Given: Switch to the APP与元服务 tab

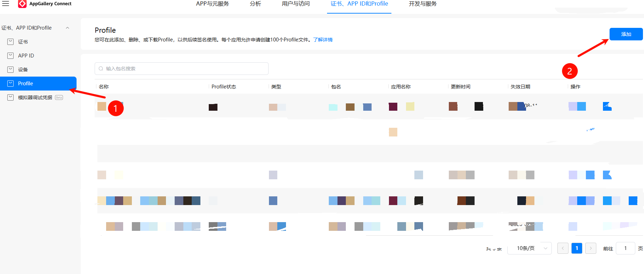Looking at the screenshot, I should [x=212, y=4].
